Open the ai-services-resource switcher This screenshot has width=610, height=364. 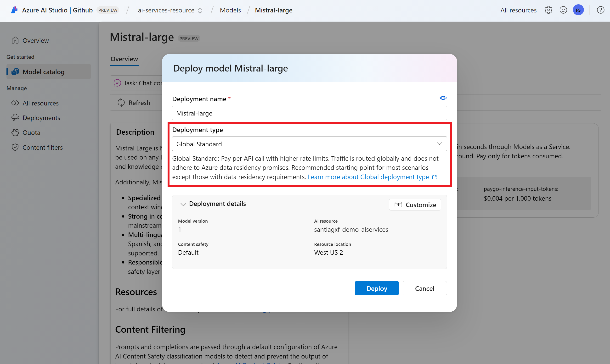[170, 10]
